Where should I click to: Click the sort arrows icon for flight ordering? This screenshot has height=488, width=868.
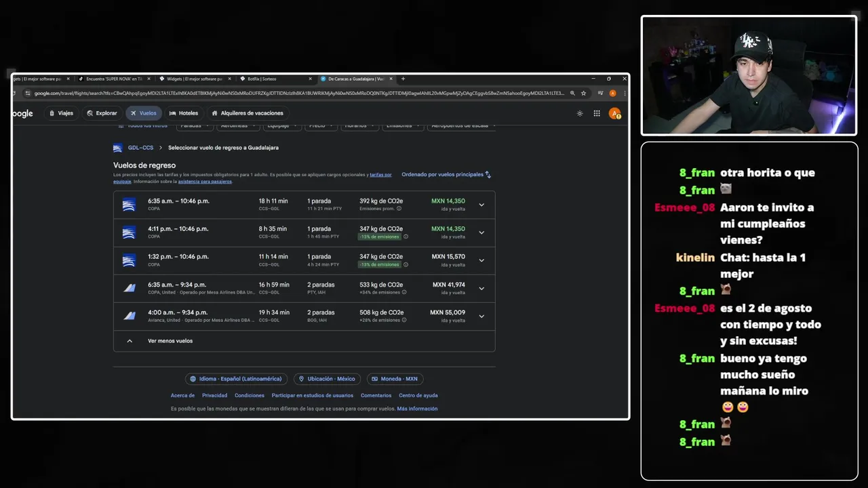(x=488, y=174)
